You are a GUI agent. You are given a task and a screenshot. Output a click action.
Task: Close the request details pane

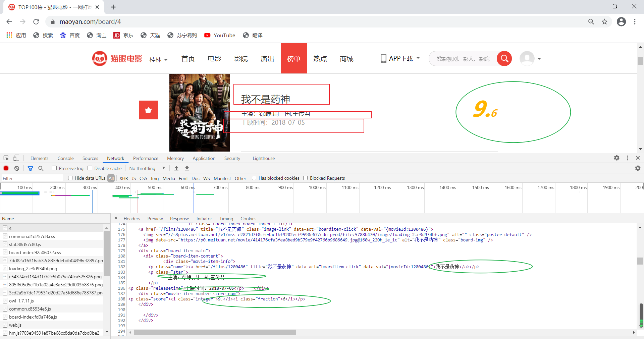click(x=116, y=218)
